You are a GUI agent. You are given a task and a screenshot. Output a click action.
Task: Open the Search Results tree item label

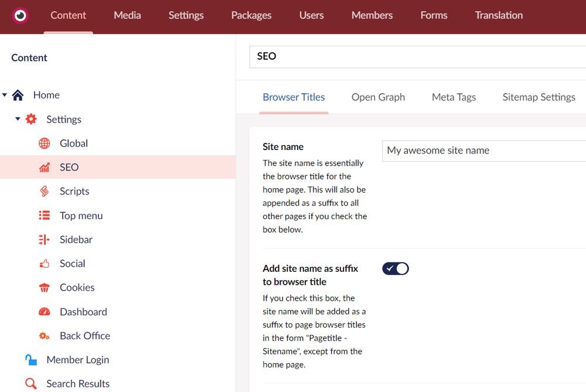78,383
